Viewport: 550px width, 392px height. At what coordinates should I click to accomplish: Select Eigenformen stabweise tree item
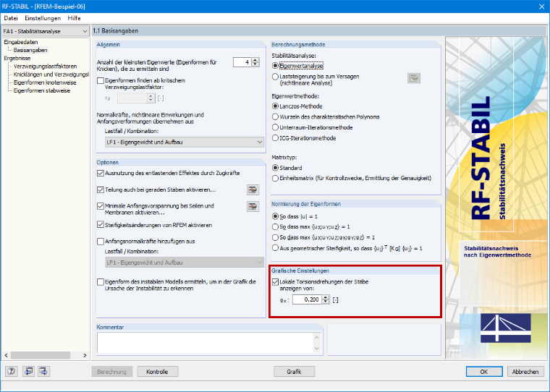click(42, 90)
